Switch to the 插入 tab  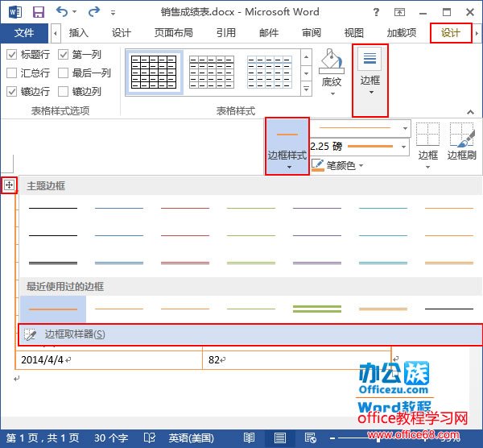coord(79,33)
